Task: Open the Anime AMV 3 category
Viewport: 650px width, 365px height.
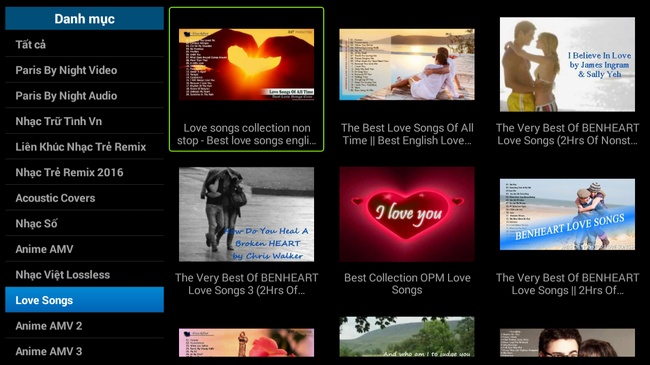Action: coord(84,351)
